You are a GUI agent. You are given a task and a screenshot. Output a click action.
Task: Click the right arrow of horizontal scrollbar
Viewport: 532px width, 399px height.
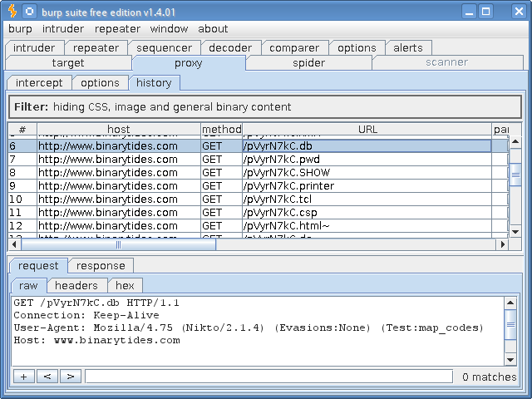point(501,245)
